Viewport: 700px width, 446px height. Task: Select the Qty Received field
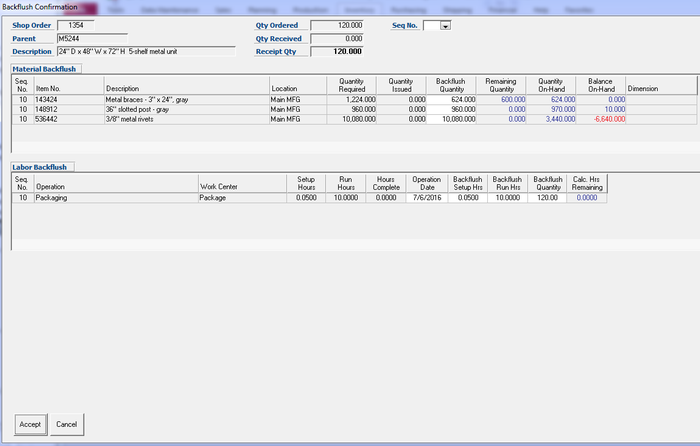click(337, 38)
